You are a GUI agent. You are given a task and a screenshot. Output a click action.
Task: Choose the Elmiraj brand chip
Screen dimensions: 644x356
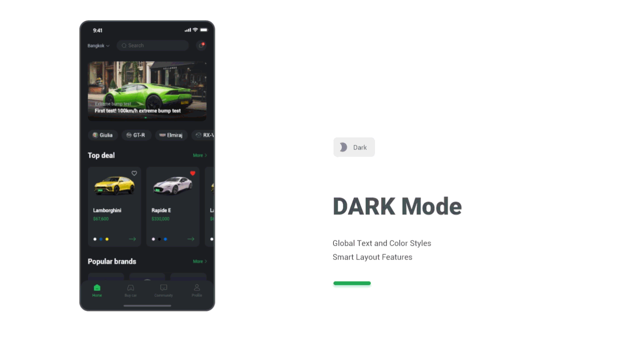(171, 135)
